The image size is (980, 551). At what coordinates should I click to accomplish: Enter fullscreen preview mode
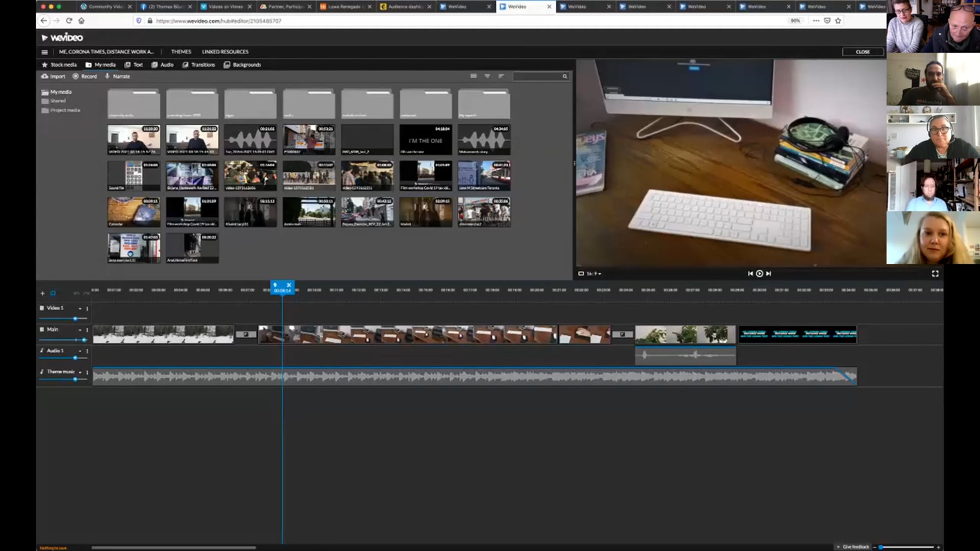935,273
